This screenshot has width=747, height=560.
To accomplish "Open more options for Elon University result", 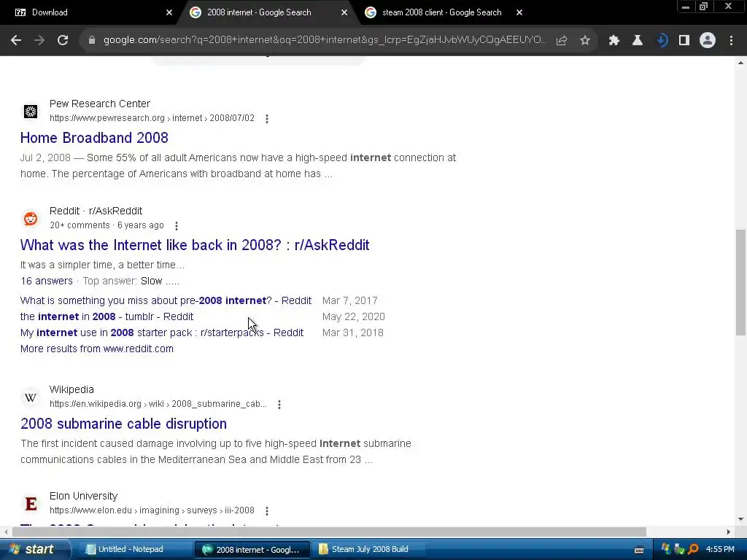I will point(267,511).
